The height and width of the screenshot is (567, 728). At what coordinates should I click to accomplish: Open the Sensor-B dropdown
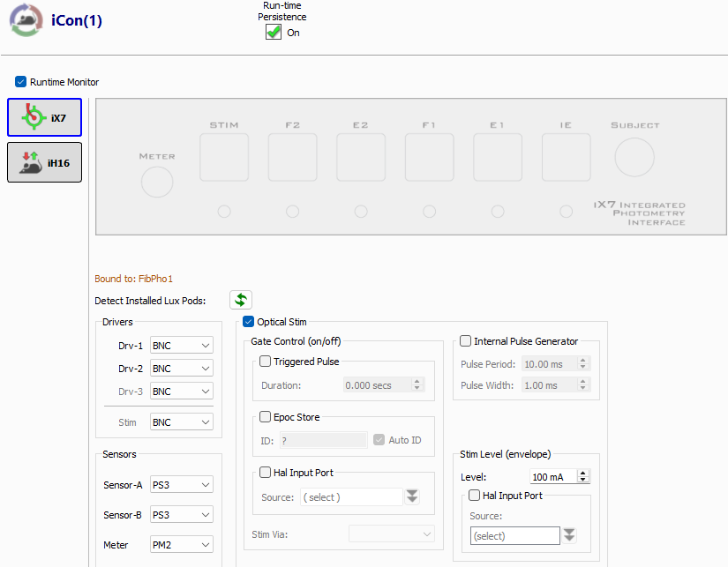tap(182, 515)
